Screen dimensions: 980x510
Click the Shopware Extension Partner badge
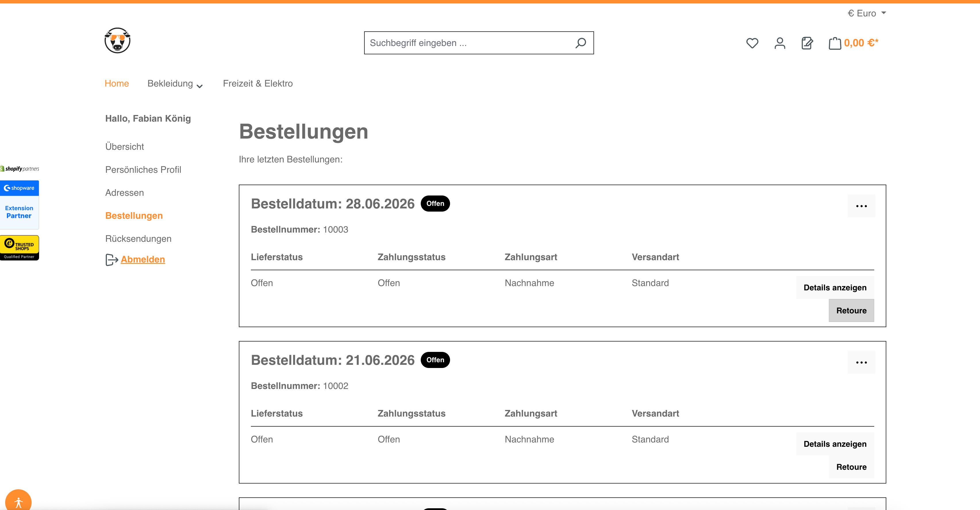pos(20,205)
